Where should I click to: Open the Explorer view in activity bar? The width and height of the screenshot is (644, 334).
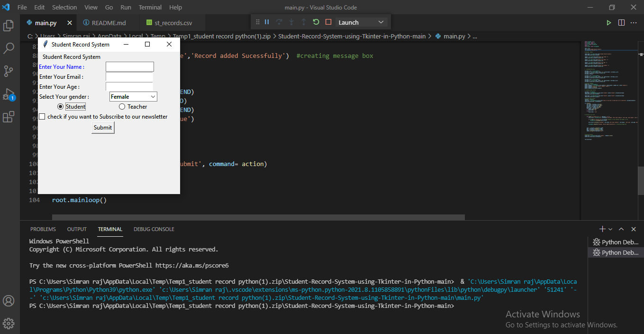(x=9, y=25)
